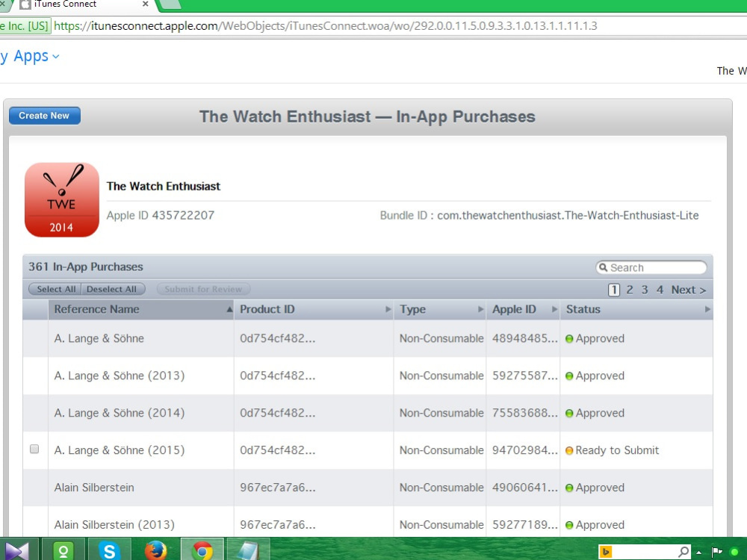Open A. Lange & Söhne (2015) entry
The width and height of the screenshot is (747, 560).
click(x=119, y=450)
